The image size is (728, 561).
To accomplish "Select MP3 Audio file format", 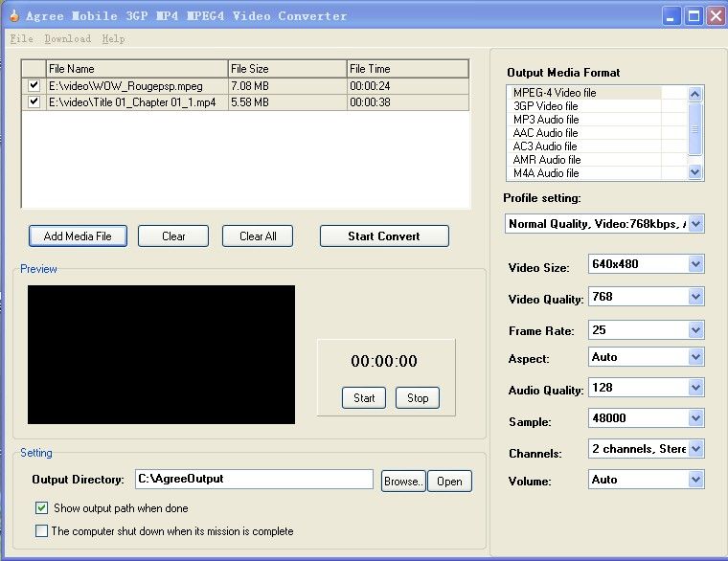I will point(584,120).
